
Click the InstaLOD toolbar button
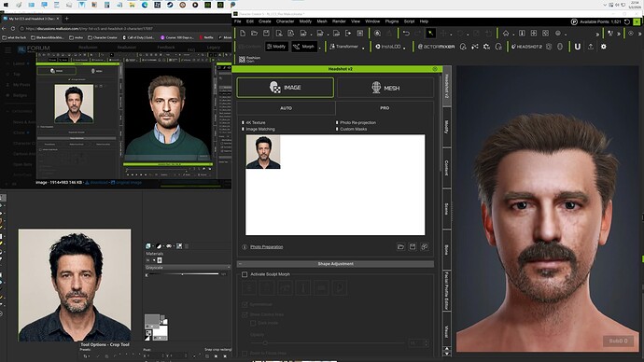[387, 47]
